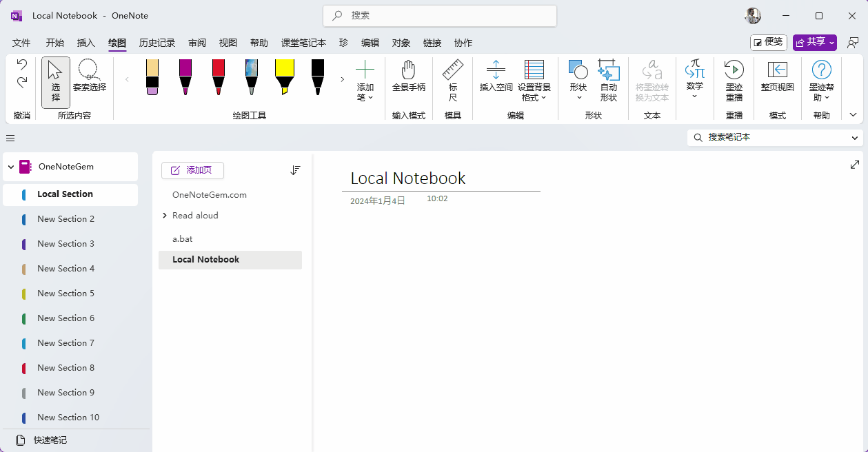Screen dimensions: 868x452
Task: Pick the purple-tipped eraser pen
Action: pyautogui.click(x=152, y=76)
